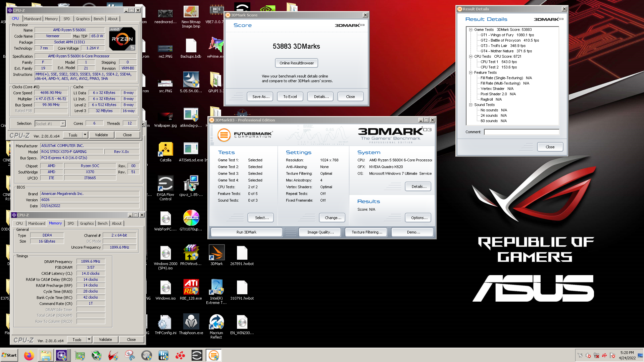Open Windows Explorer from the taskbar
This screenshot has height=362, width=644.
tap(46, 355)
